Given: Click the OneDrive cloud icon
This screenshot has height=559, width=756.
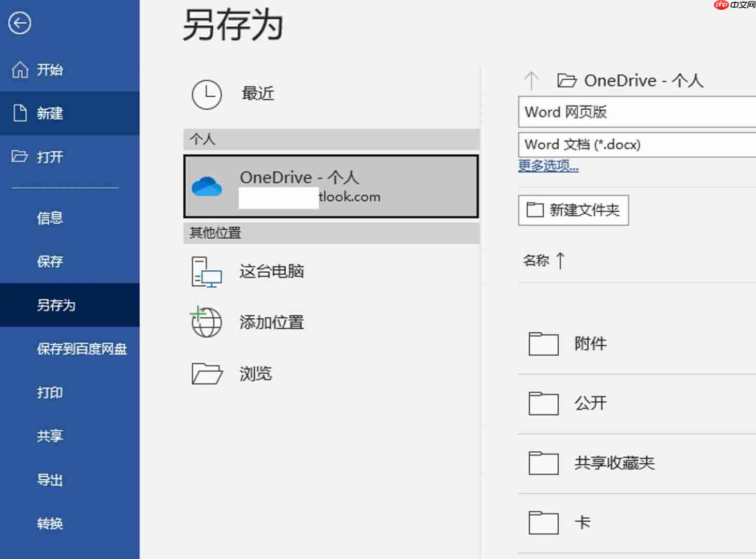Looking at the screenshot, I should coord(207,186).
